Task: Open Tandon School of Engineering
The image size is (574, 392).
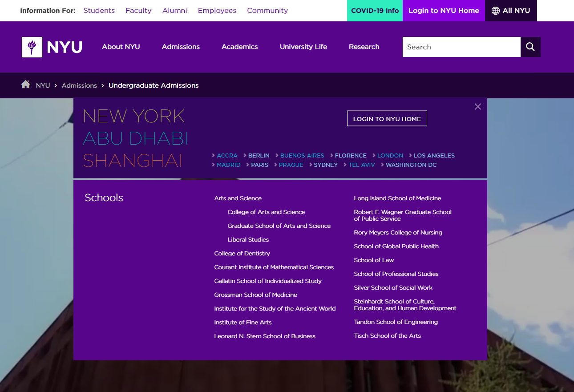Action: 396,322
